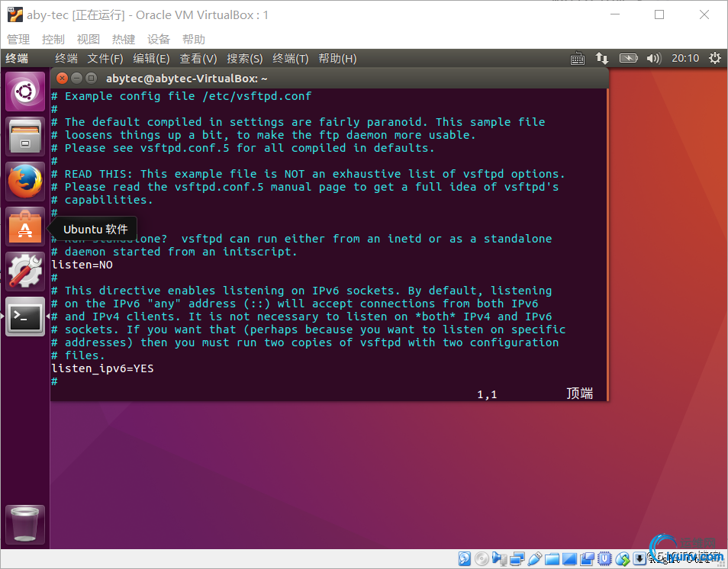Open VirtualBox 帮助 menu
728x569 pixels.
tap(194, 40)
